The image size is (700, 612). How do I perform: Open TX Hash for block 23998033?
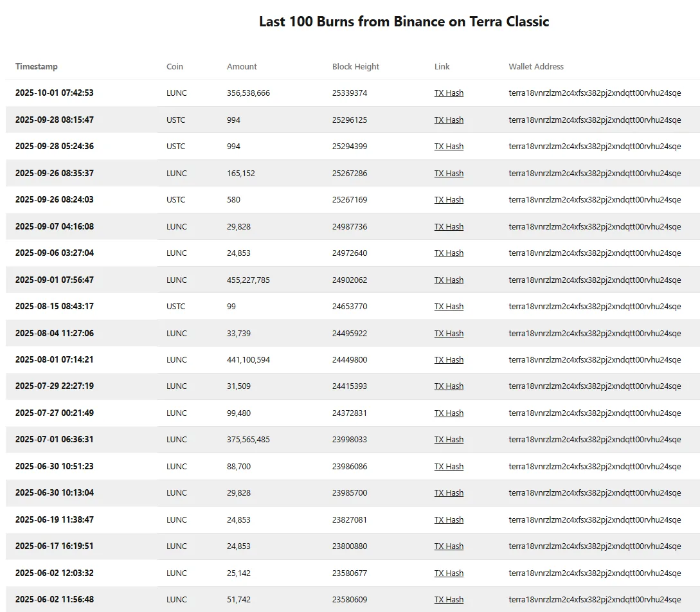pyautogui.click(x=449, y=440)
